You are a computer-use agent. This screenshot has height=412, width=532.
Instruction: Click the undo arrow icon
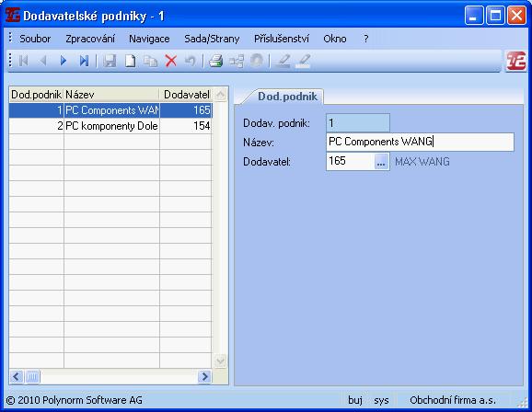[x=191, y=61]
